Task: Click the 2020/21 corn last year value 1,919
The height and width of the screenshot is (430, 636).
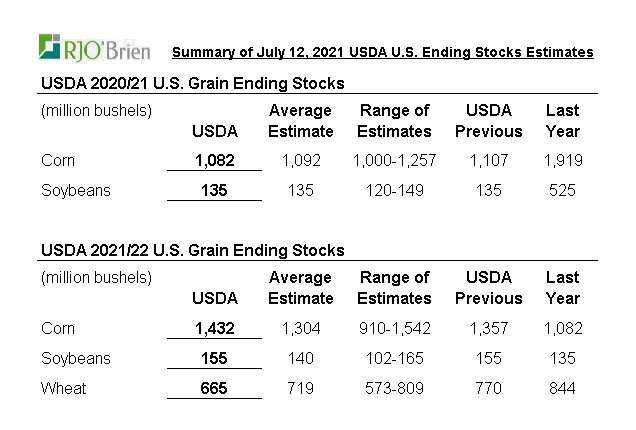Action: [x=562, y=160]
